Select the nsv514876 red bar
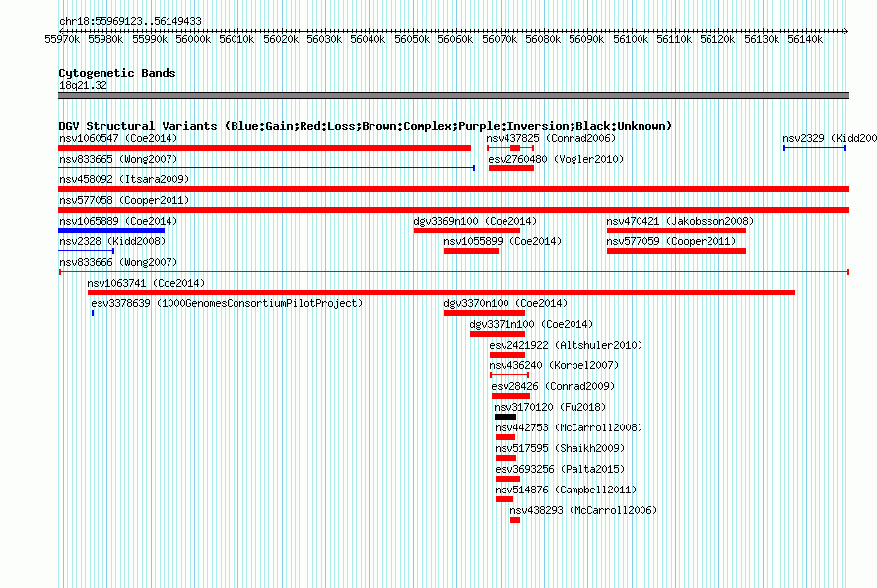 pyautogui.click(x=505, y=499)
